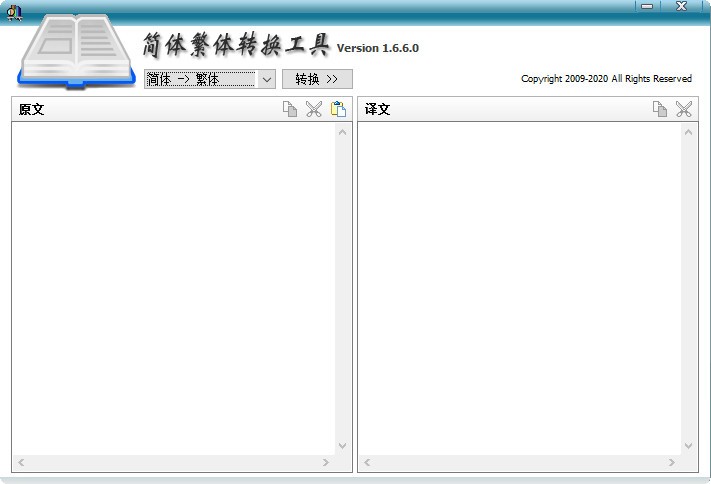The width and height of the screenshot is (711, 484).
Task: Click right arrow of 译文 horizontal scrollbar
Action: point(672,462)
